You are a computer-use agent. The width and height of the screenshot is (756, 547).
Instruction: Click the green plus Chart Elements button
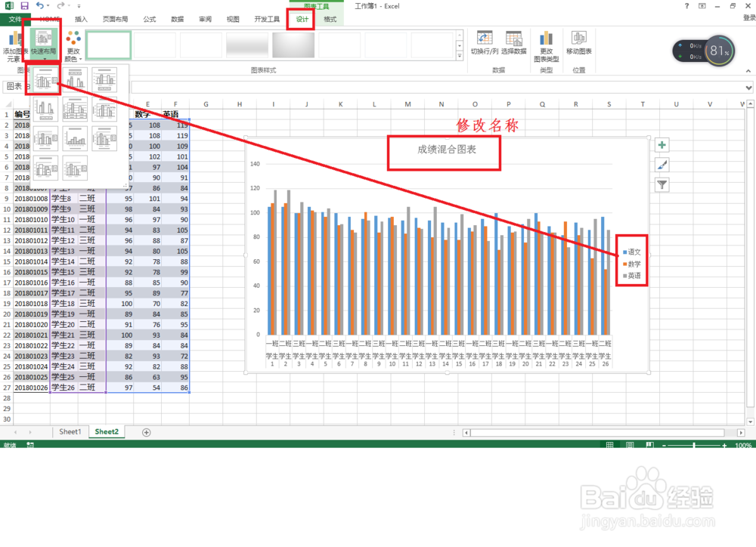coord(662,145)
